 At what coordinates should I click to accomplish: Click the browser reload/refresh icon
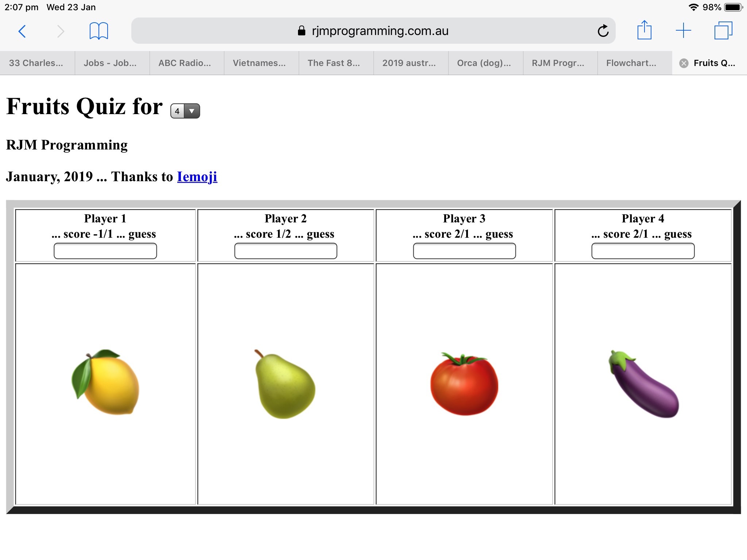tap(602, 31)
